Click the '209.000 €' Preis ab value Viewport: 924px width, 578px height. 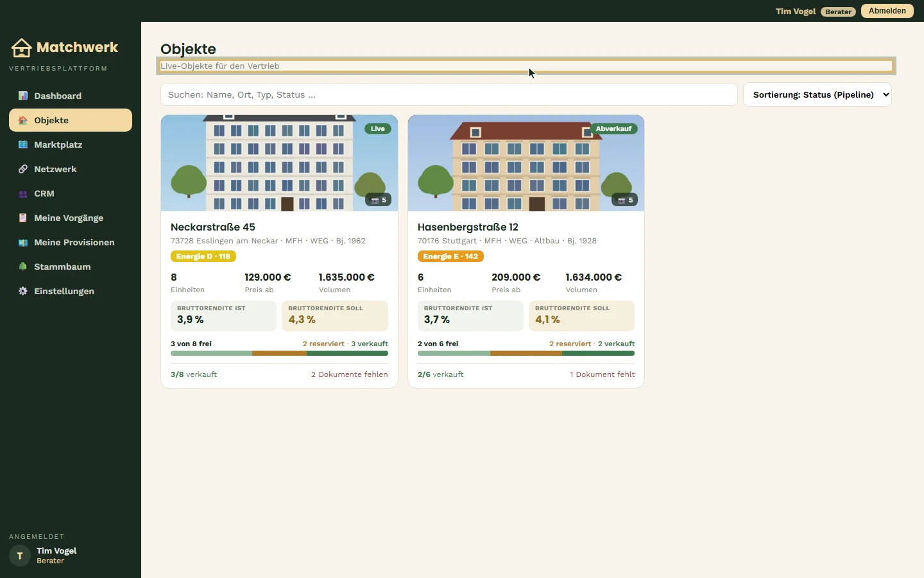tap(516, 277)
